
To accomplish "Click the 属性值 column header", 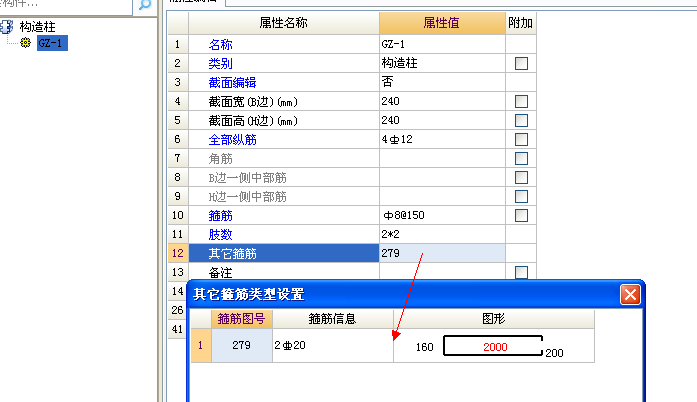I will [442, 23].
